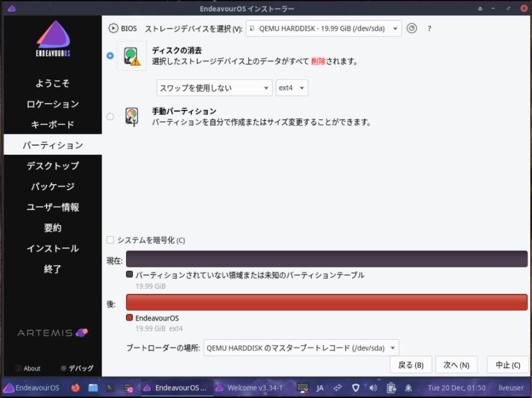The height and width of the screenshot is (398, 532).
Task: Click the revert changes circular icon
Action: pyautogui.click(x=412, y=28)
